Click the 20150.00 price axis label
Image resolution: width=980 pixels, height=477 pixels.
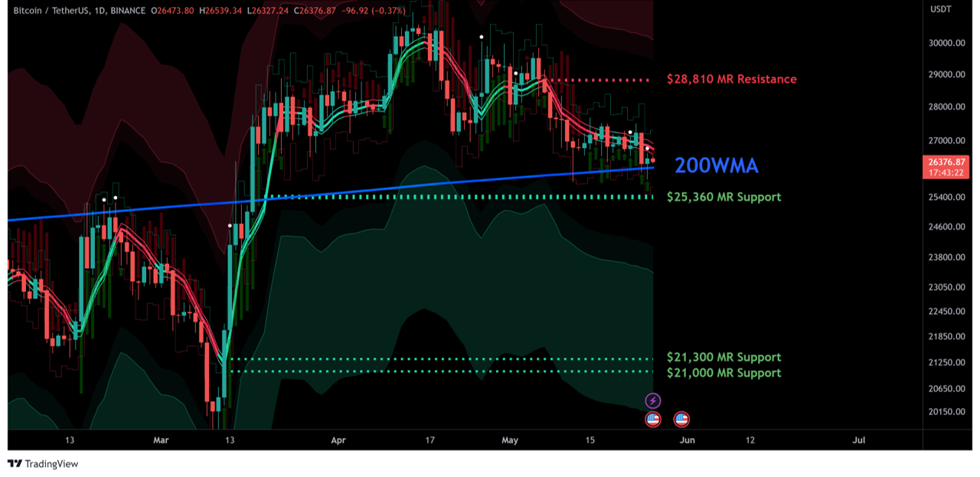click(947, 412)
